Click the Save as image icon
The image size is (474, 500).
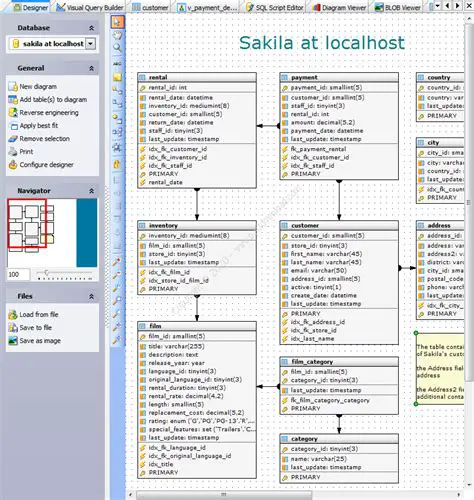click(x=13, y=341)
